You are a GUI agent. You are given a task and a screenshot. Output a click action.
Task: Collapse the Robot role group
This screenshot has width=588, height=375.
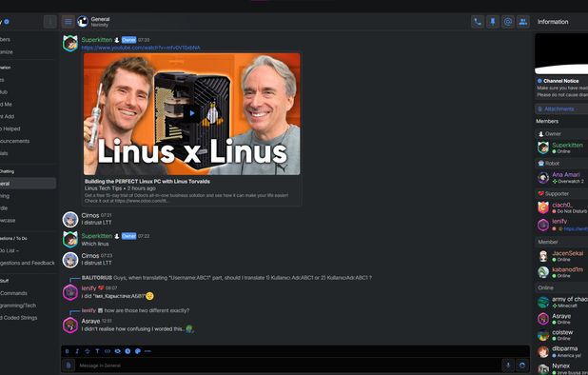(x=561, y=163)
